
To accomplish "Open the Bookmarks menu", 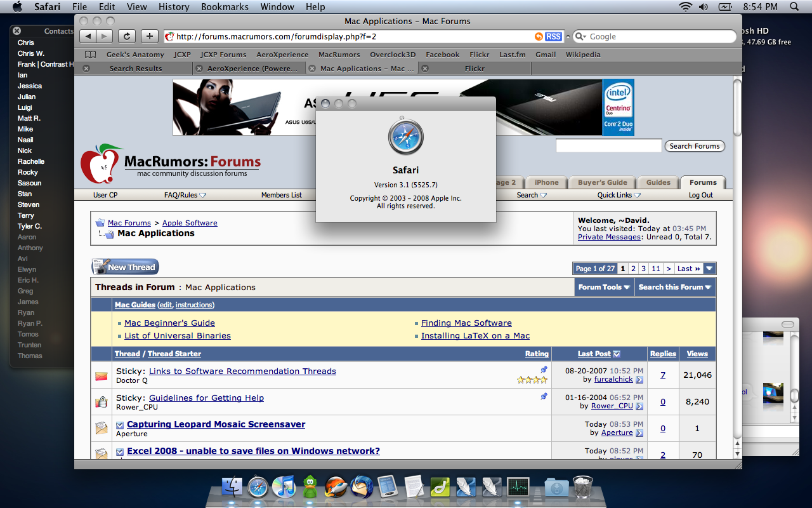I will coord(225,7).
